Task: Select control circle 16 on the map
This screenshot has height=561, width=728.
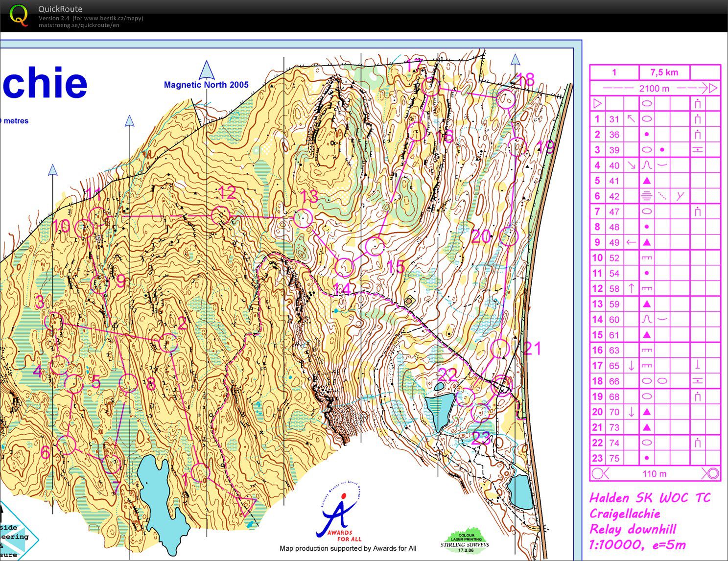Action: pos(417,132)
